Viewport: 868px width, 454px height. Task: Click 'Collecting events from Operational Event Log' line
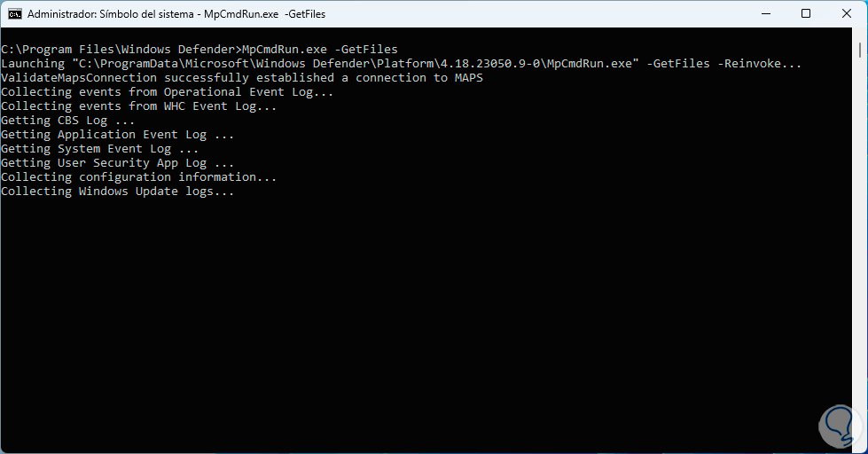click(168, 92)
